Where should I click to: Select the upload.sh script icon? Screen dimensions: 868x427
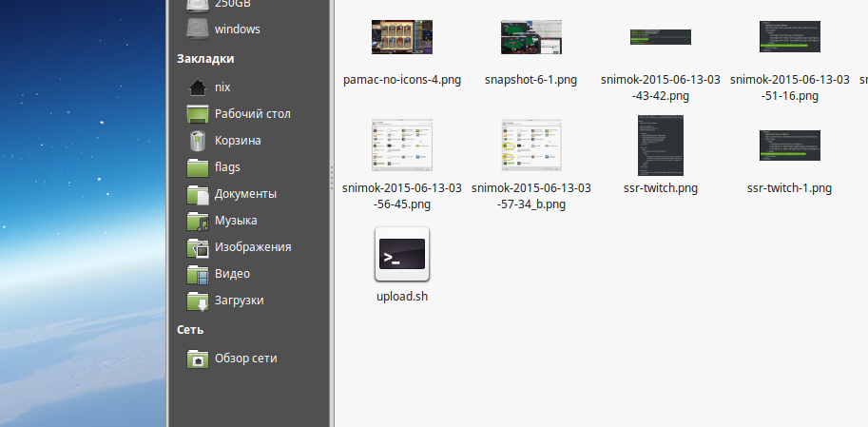402,254
